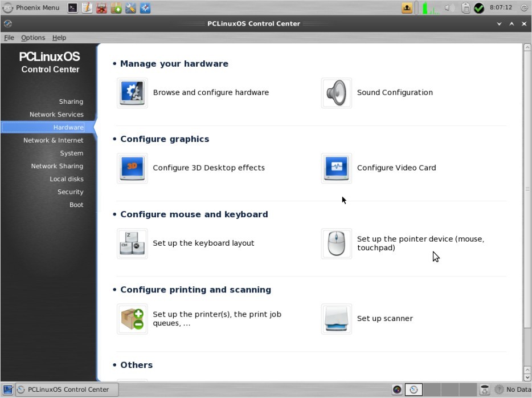Open the pointer device mouse icon

[336, 243]
